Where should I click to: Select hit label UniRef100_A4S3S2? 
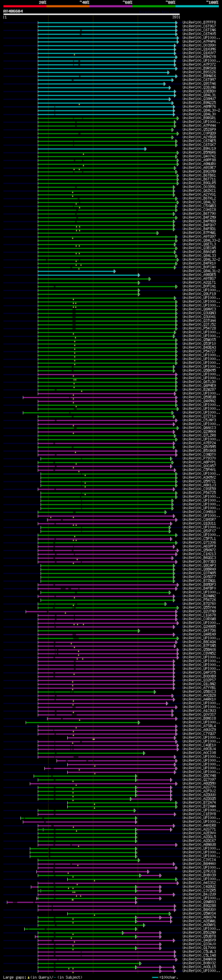199,883
